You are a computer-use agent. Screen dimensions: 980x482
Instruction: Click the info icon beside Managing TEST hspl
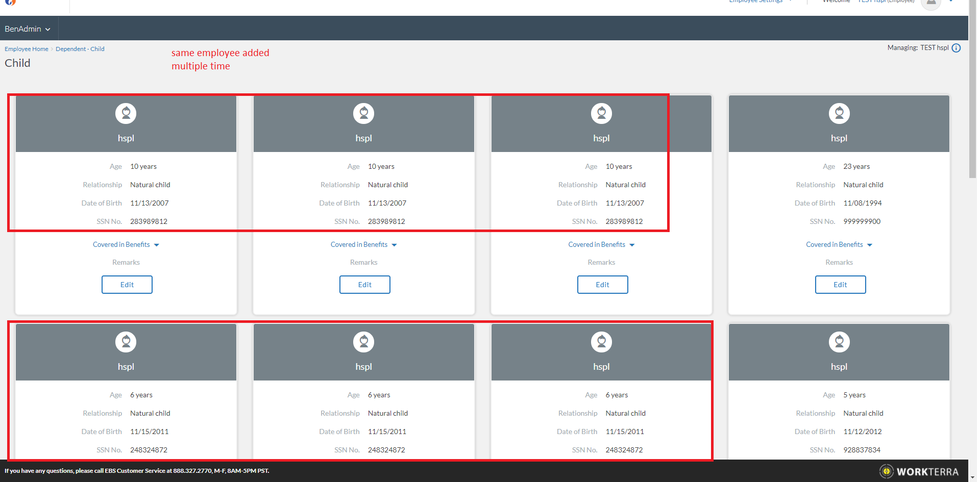[x=956, y=48]
